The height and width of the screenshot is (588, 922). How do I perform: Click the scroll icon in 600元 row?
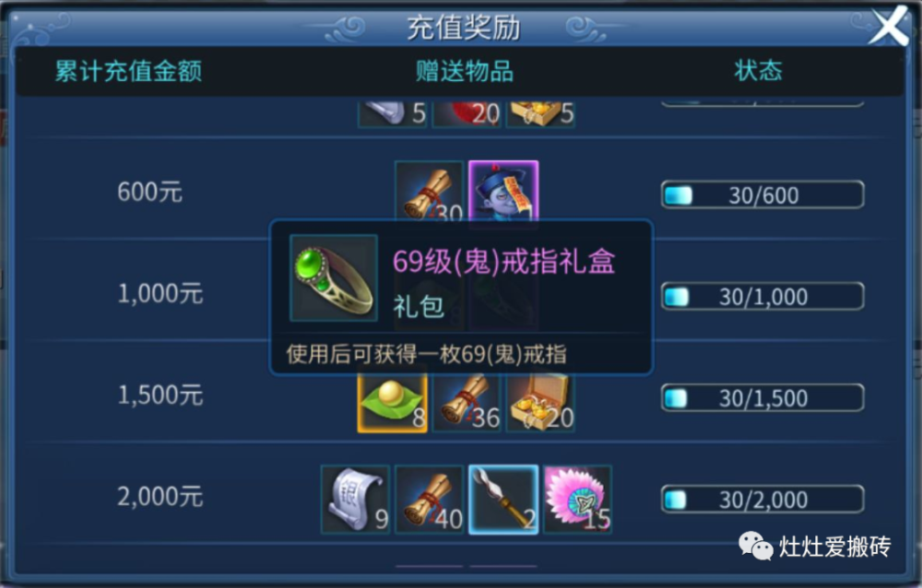coord(430,191)
